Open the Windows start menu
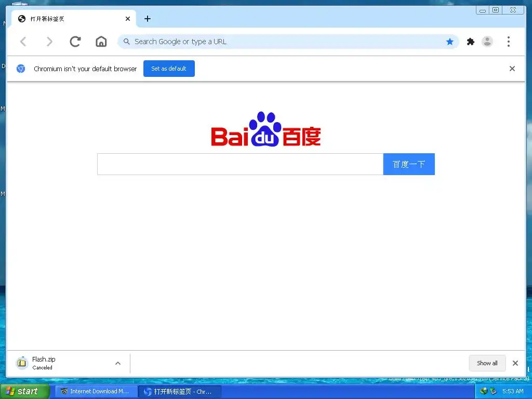The image size is (532, 399). click(24, 392)
